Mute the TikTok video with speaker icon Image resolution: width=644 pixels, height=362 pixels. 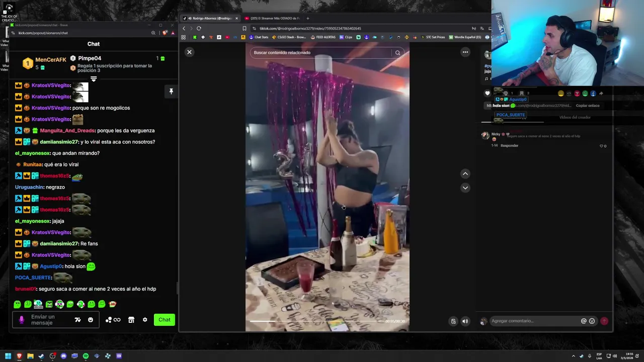click(x=465, y=321)
